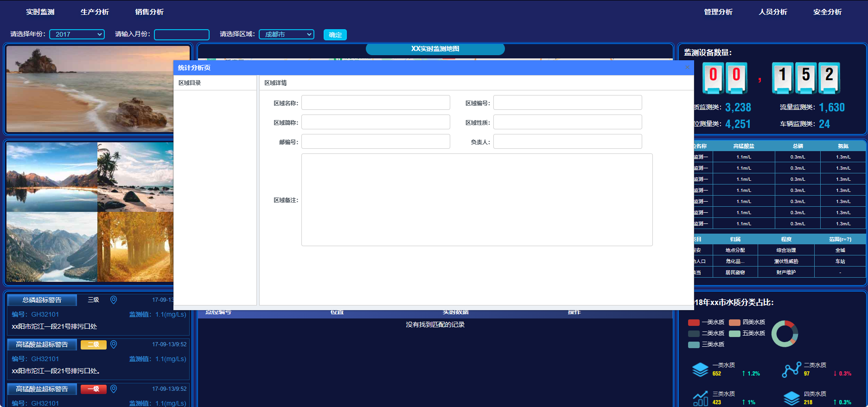Click the golden autumn forest thumbnail
This screenshot has width=868, height=407.
pyautogui.click(x=135, y=247)
